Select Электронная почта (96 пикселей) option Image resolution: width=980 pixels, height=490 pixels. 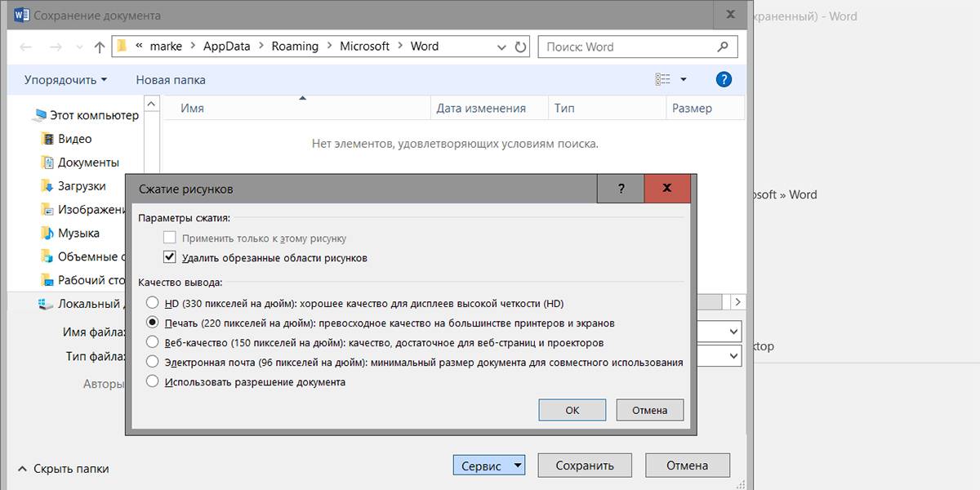pos(152,361)
